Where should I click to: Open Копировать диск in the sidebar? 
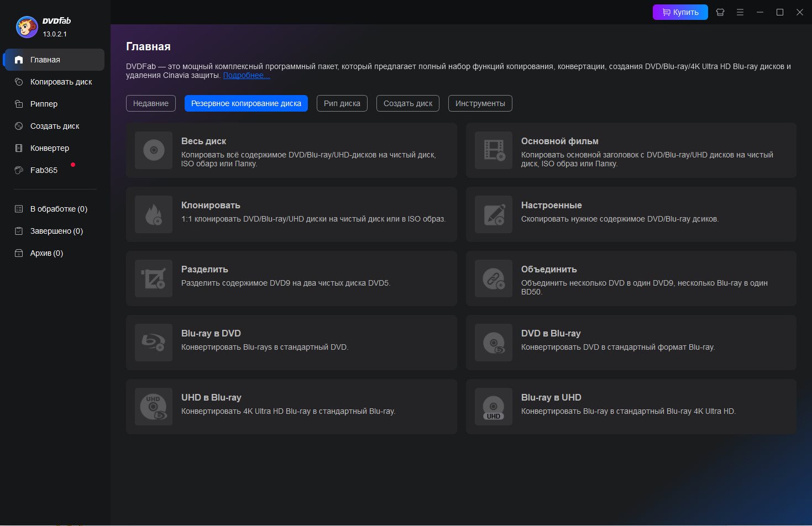coord(61,82)
